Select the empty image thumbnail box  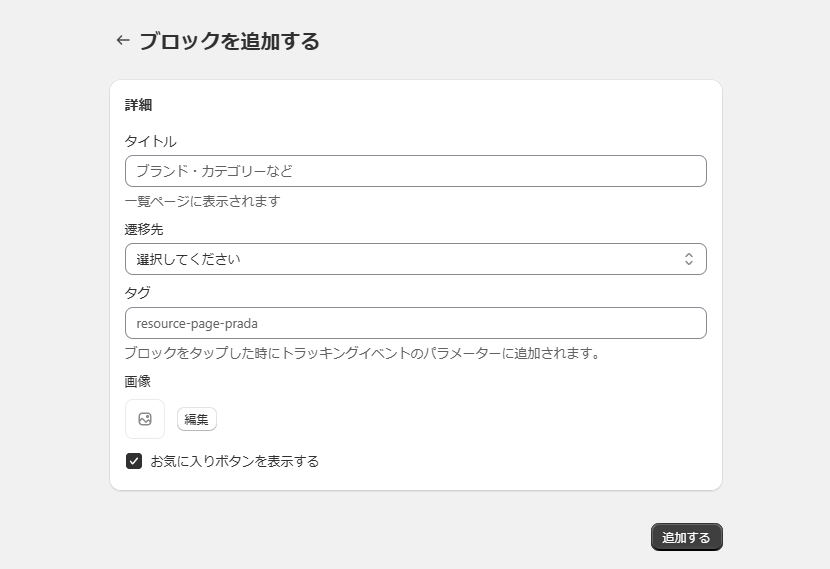click(145, 419)
